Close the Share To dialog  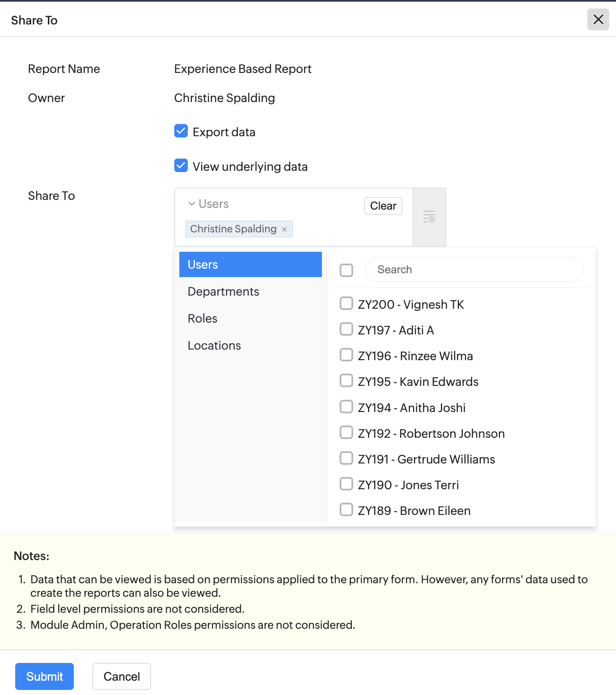pyautogui.click(x=598, y=19)
